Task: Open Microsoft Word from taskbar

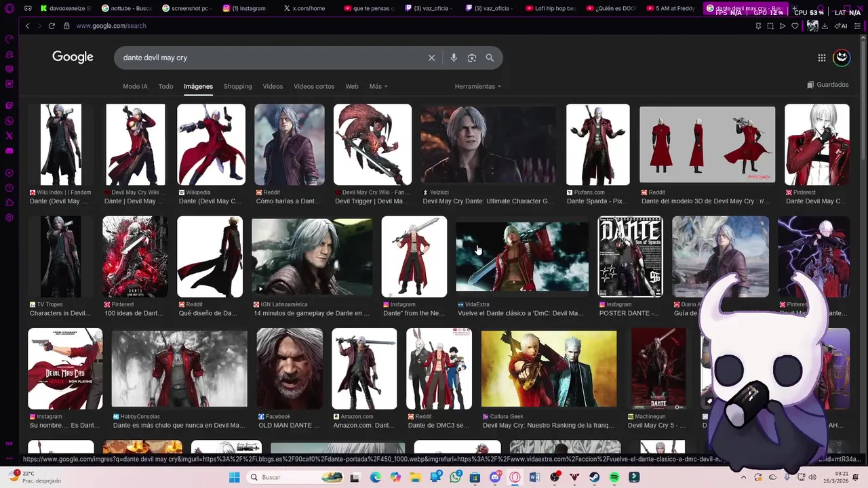Action: [535, 477]
